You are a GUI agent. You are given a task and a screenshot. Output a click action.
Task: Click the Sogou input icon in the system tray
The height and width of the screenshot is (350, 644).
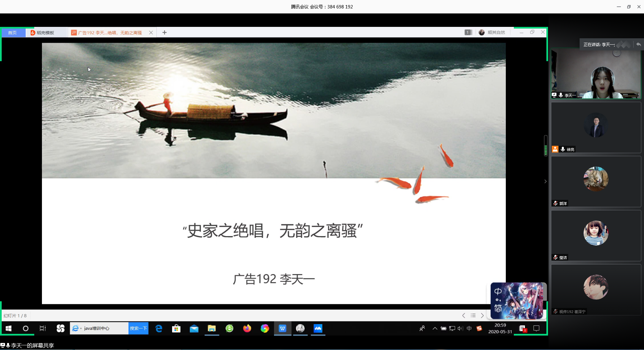coord(479,329)
